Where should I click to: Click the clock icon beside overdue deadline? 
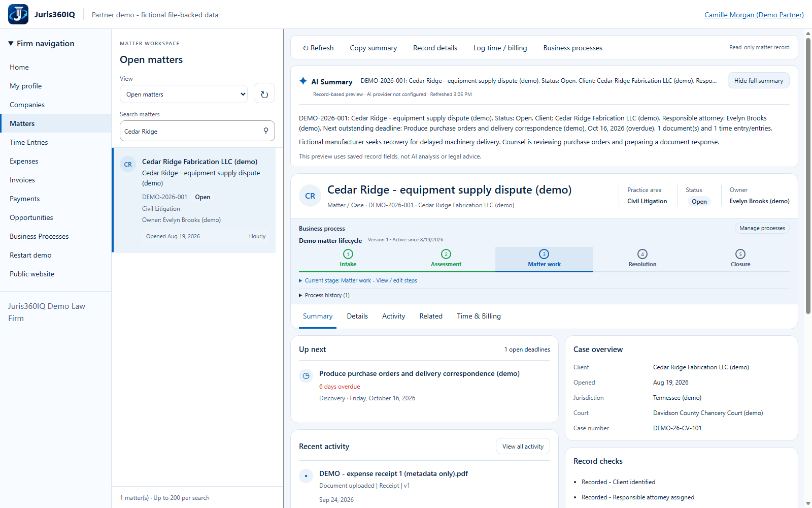tap(306, 376)
